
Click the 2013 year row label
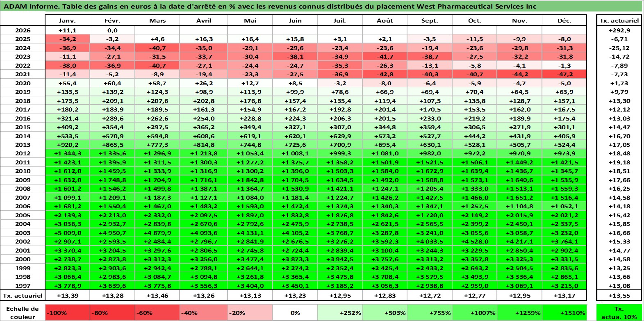[x=23, y=145]
